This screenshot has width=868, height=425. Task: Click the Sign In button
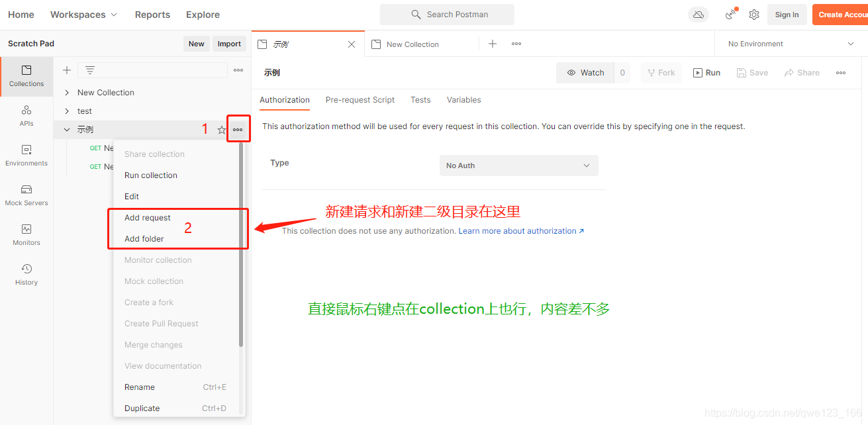787,15
